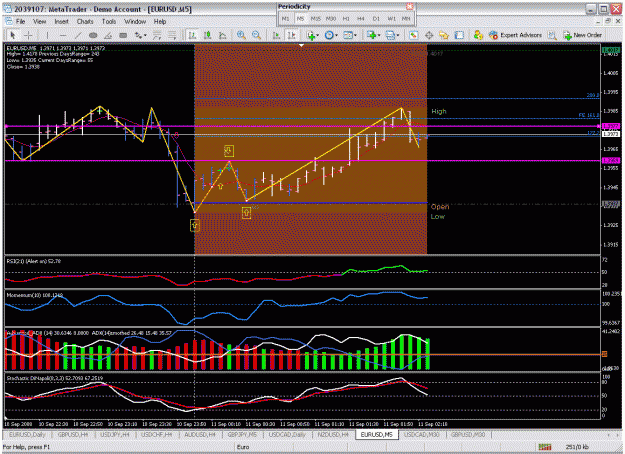Viewport: 625px width, 454px height.
Task: Set periodicity to M1
Action: coord(286,19)
